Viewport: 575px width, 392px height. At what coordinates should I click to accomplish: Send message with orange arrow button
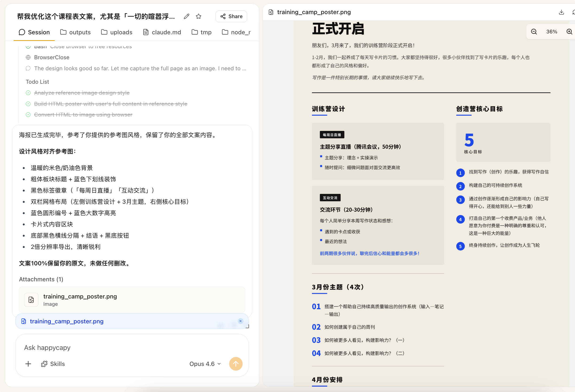tap(236, 364)
